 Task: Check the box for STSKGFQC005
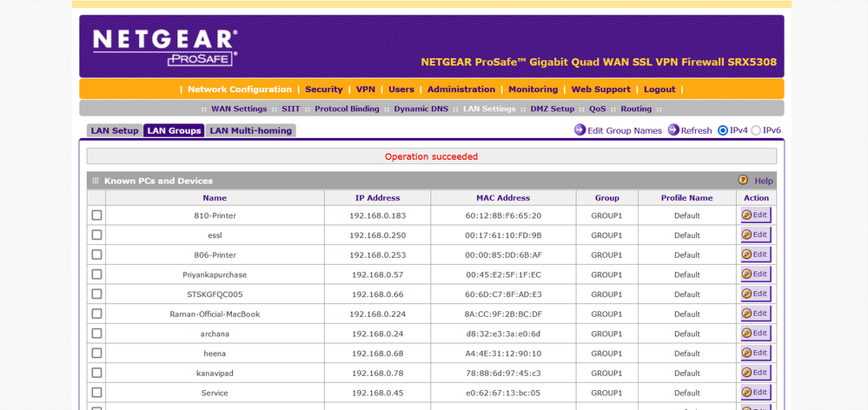(96, 294)
